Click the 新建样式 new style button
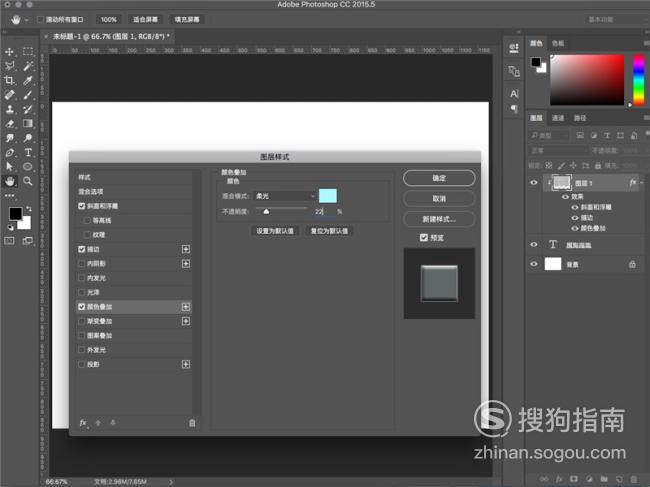This screenshot has width=650, height=487. [x=439, y=219]
